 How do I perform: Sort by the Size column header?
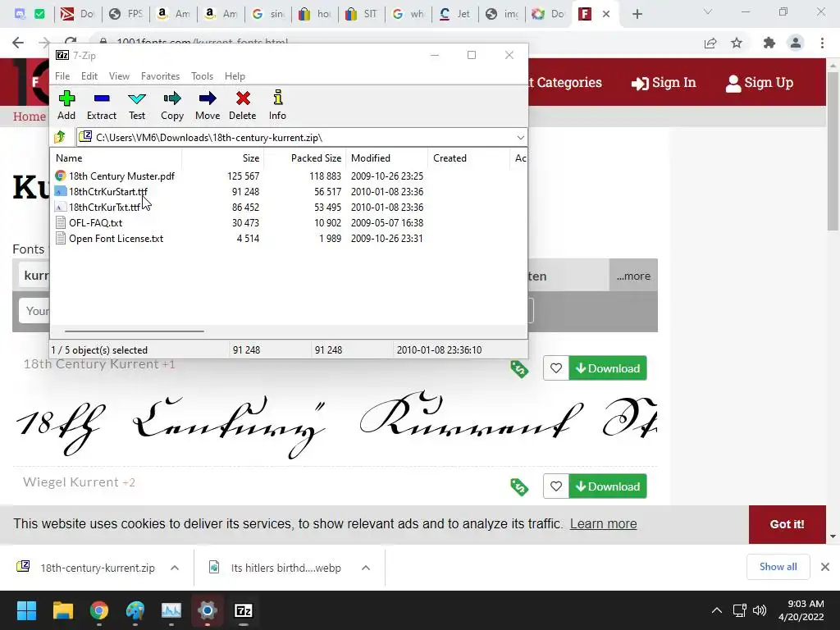[x=223, y=158]
